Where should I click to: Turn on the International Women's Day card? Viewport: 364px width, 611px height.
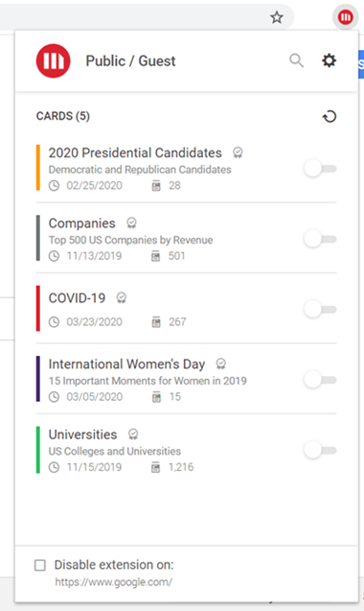click(320, 380)
